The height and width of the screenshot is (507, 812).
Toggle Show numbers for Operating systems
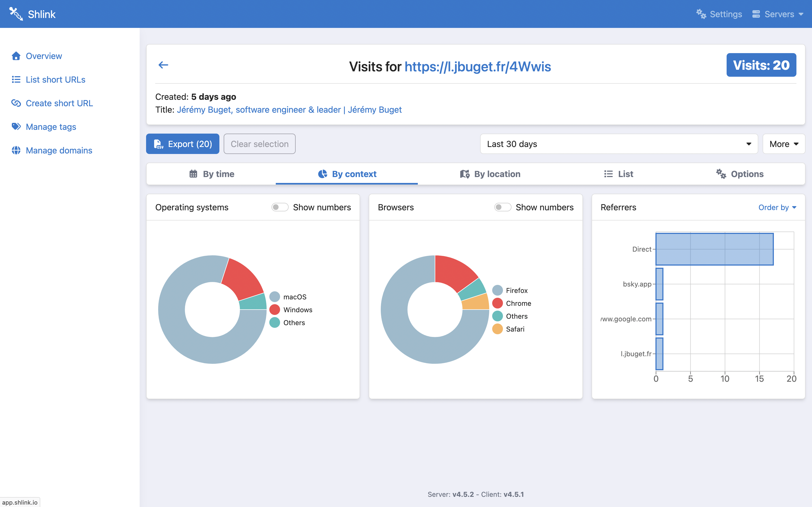[x=280, y=207]
